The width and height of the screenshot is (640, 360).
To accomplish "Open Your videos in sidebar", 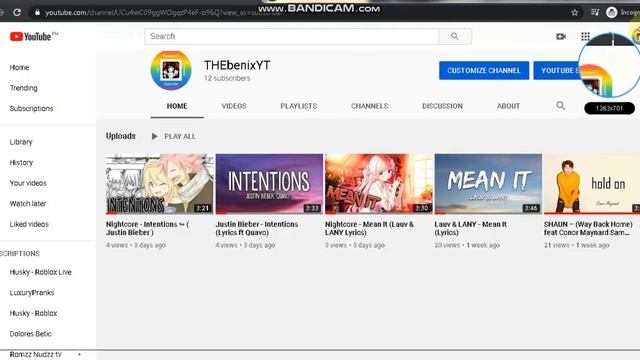I will [28, 183].
